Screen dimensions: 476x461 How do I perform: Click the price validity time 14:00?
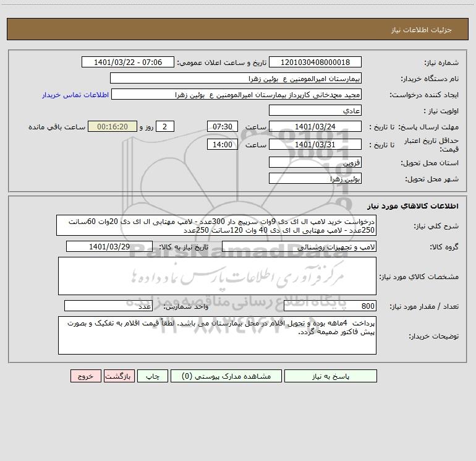(x=222, y=144)
